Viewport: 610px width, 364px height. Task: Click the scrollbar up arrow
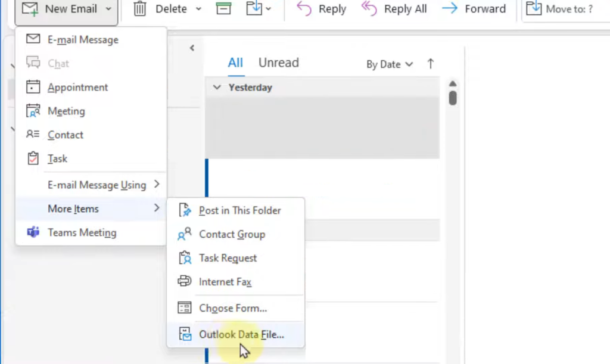click(453, 83)
